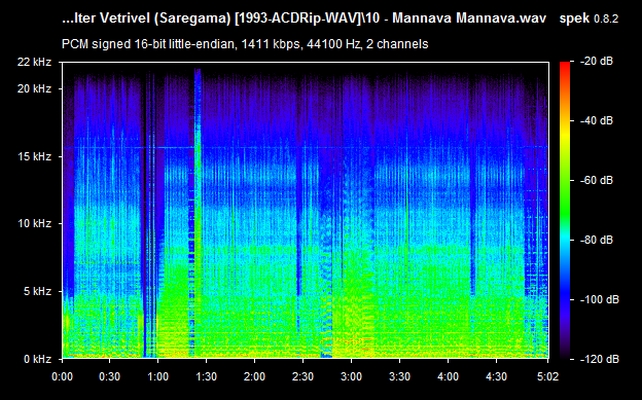Click the 3:00 time axis label
This screenshot has height=400, width=642.
point(351,376)
